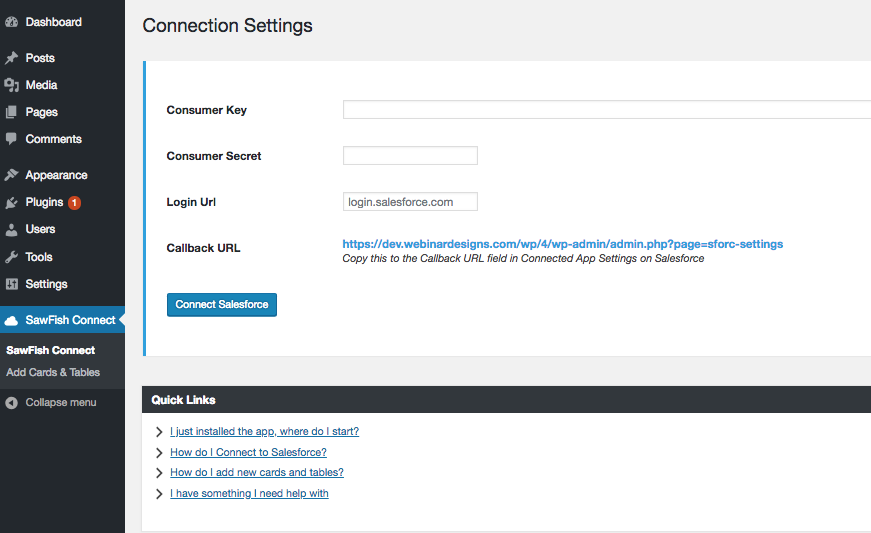Click the Plugins plug icon
This screenshot has height=533, width=871.
(11, 202)
